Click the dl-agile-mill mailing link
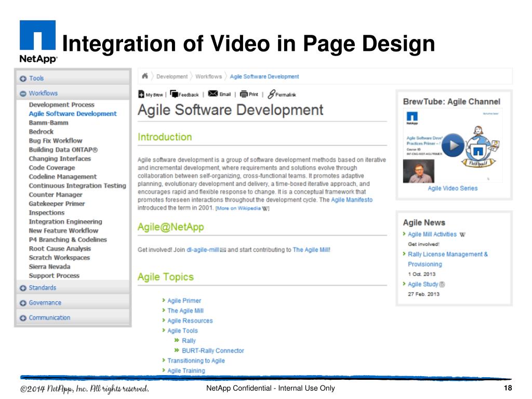Image resolution: width=532 pixels, height=399 pixels. (x=203, y=250)
